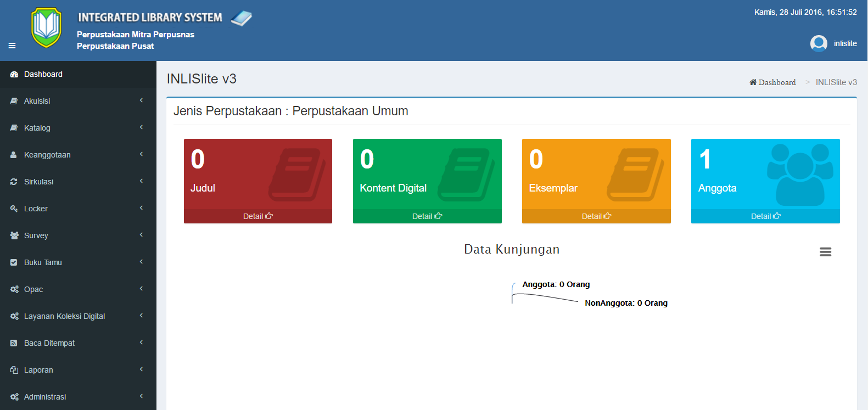Open the Sirkulasi menu item

click(x=78, y=182)
